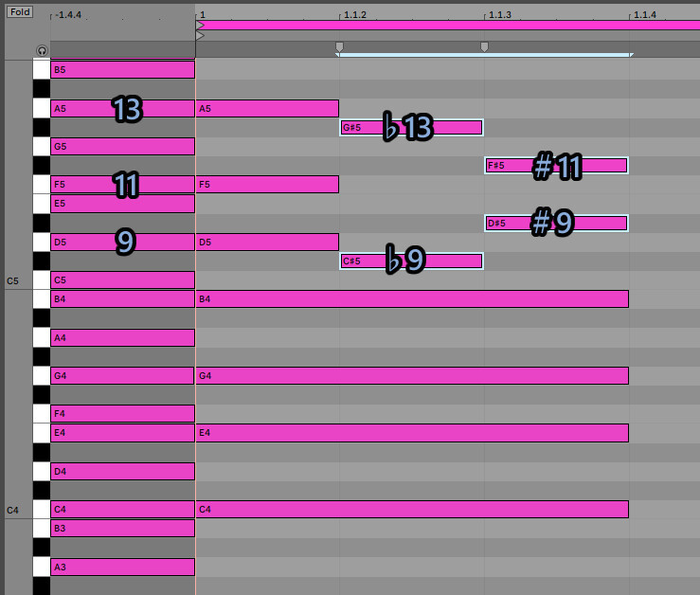
Task: Select the D5 note starting at bar 1
Action: click(x=267, y=243)
